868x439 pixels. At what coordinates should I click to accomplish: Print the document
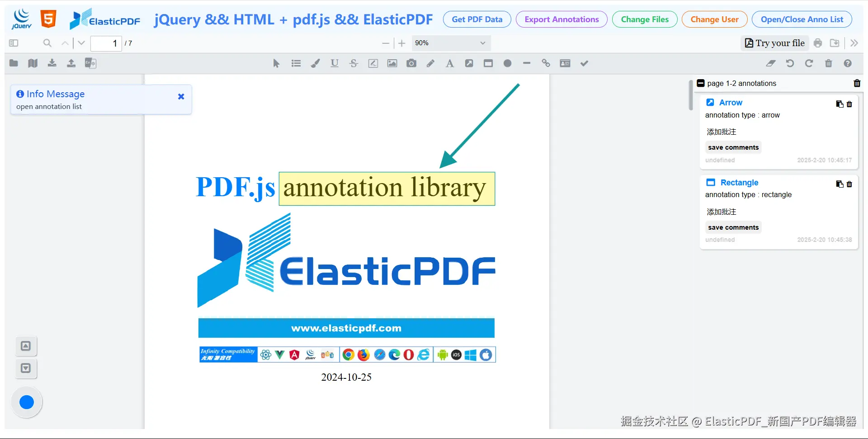[x=818, y=43]
